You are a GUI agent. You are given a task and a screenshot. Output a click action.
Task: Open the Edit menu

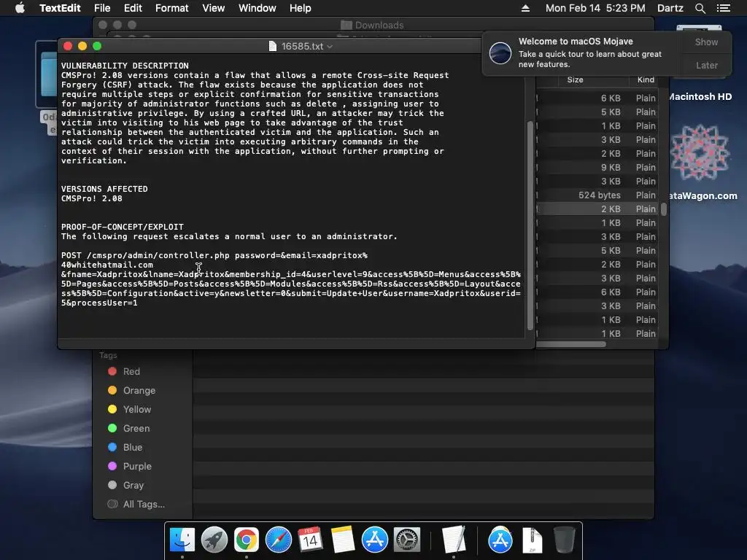pos(133,8)
